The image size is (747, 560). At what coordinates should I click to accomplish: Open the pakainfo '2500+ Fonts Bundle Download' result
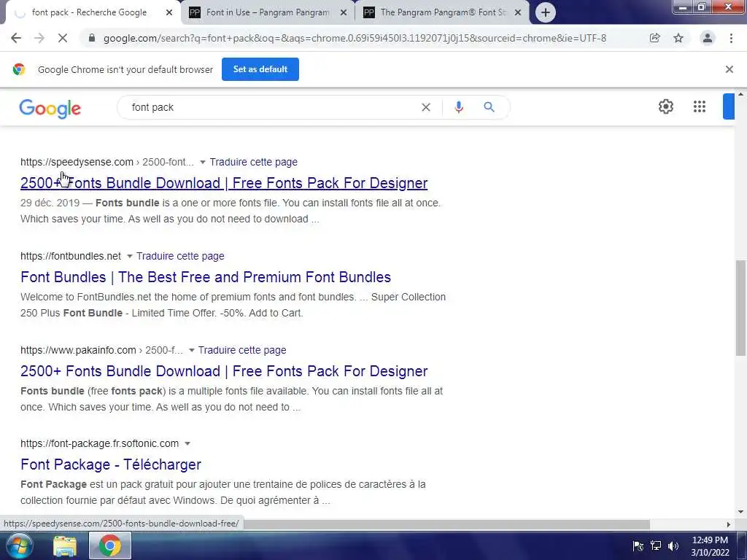[224, 371]
